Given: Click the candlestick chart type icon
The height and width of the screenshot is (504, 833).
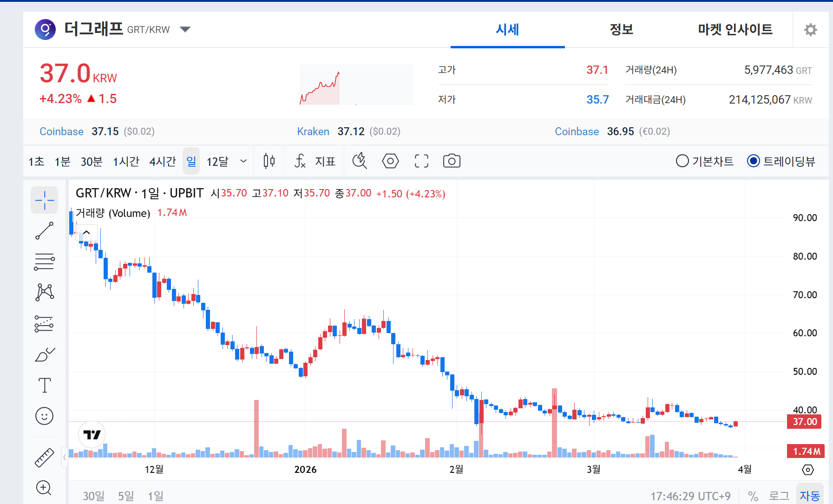Looking at the screenshot, I should (x=269, y=161).
